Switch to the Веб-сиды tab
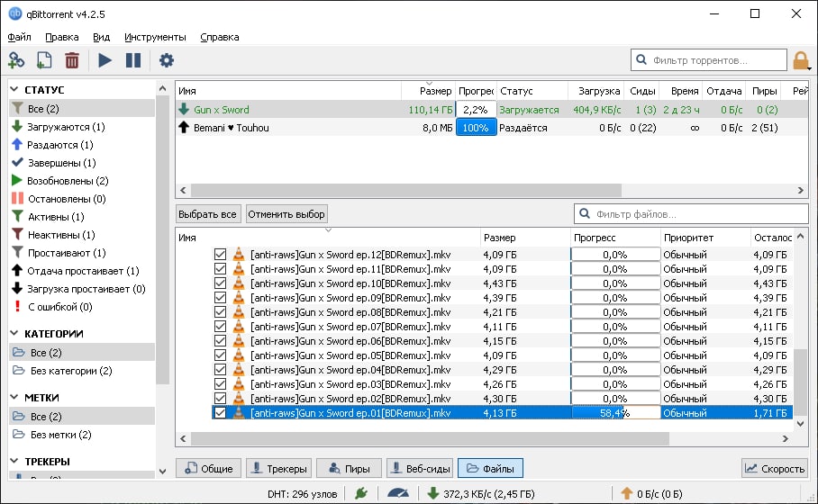 coord(420,469)
